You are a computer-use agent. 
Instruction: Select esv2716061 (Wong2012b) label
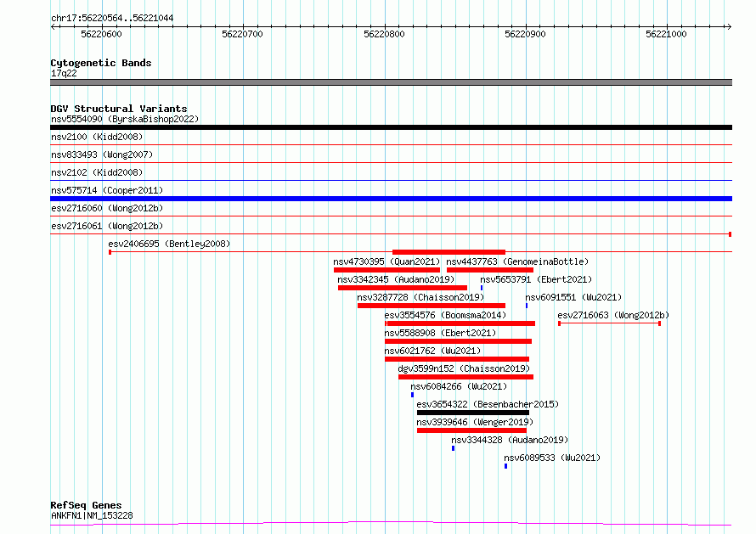point(107,226)
